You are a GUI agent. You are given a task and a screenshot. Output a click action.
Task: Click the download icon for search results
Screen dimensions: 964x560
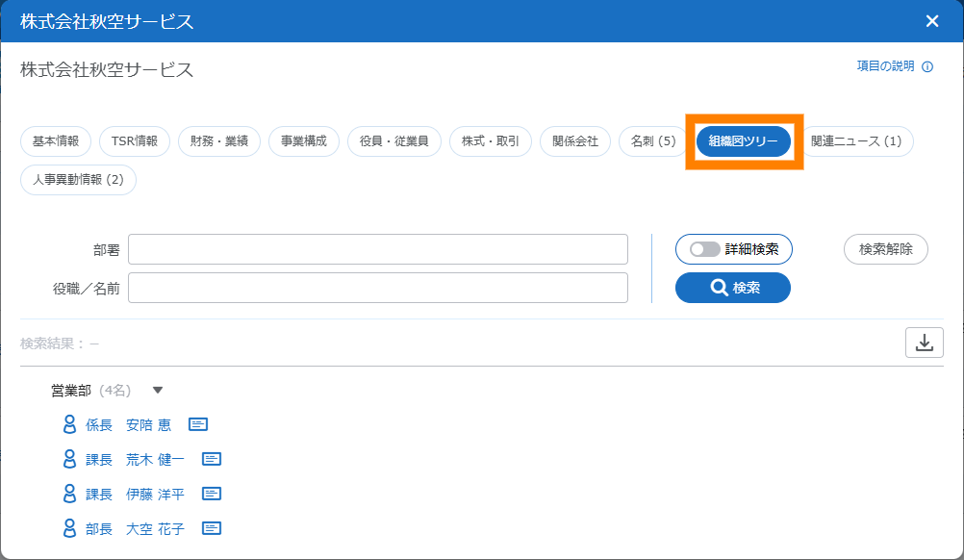point(924,343)
